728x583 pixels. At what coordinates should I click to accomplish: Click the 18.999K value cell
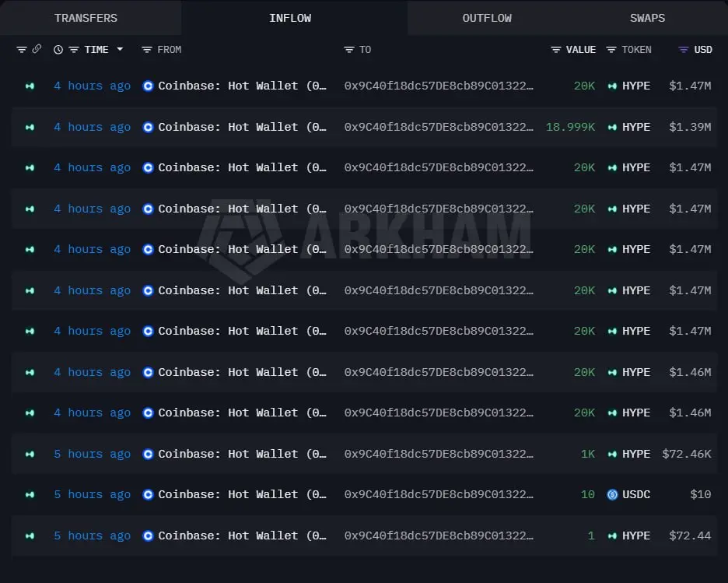pyautogui.click(x=570, y=127)
